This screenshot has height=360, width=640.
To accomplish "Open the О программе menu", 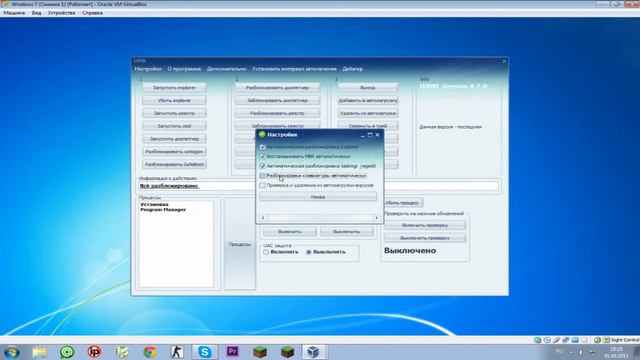I will coord(184,69).
